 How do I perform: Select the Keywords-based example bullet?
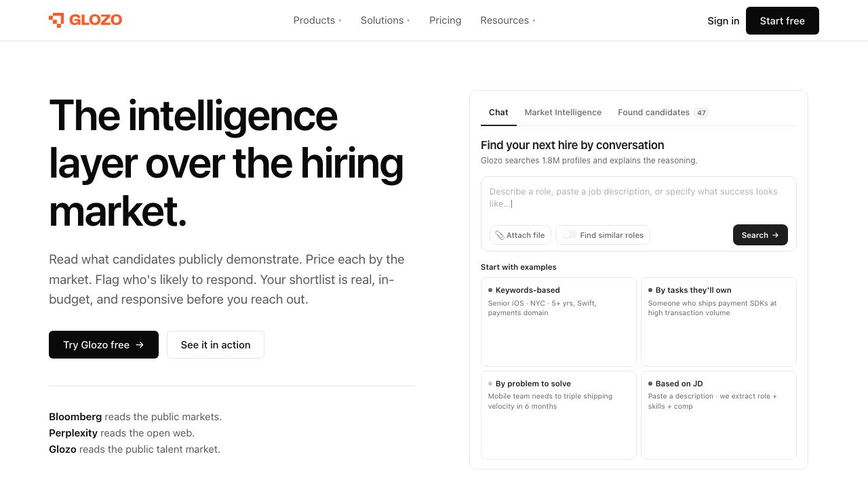pyautogui.click(x=490, y=290)
